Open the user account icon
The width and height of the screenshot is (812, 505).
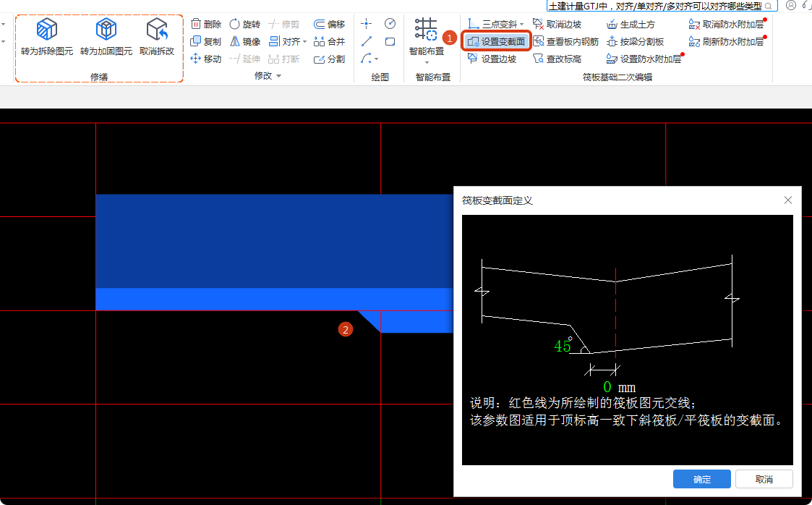pyautogui.click(x=791, y=6)
